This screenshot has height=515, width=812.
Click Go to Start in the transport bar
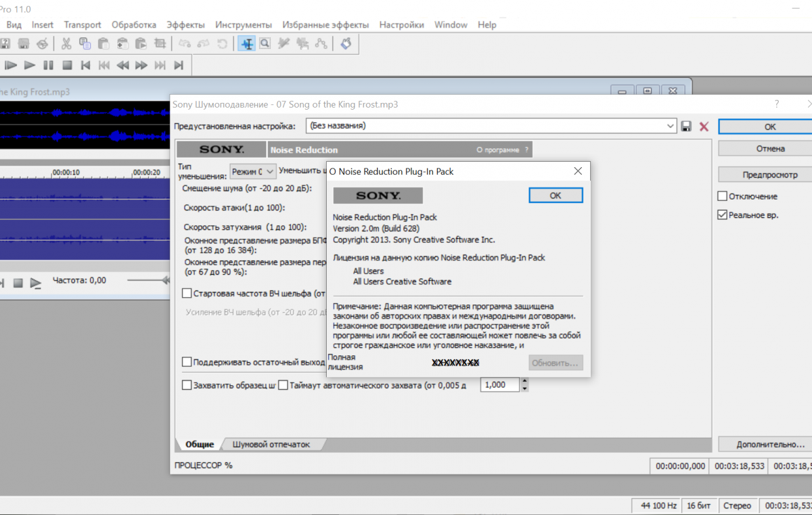[x=85, y=66]
